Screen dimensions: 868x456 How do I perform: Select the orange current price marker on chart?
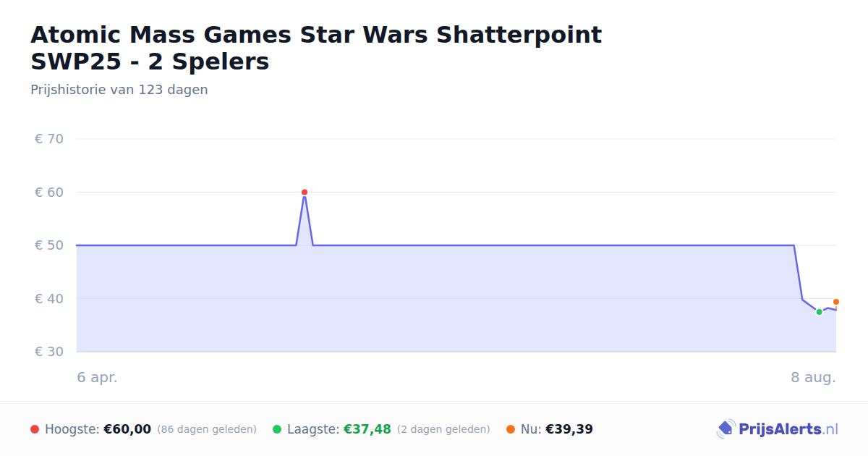click(836, 302)
